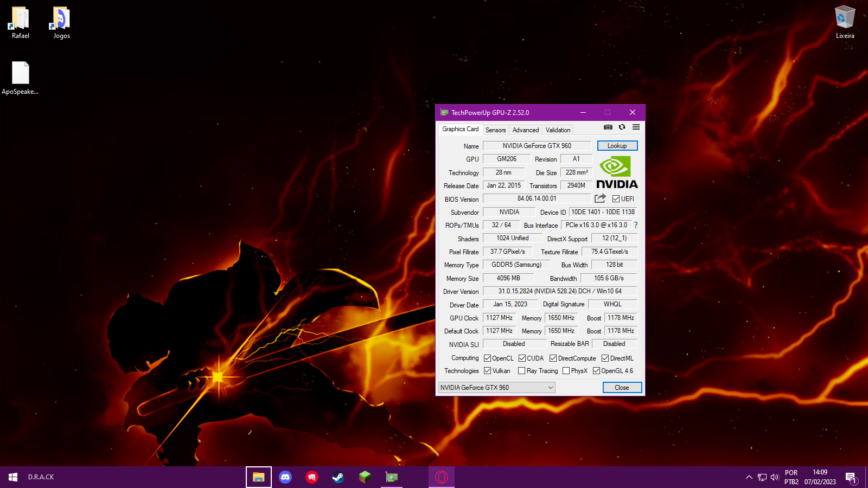Click the GPU field GM206
Screen dimensions: 868x488
(507, 159)
